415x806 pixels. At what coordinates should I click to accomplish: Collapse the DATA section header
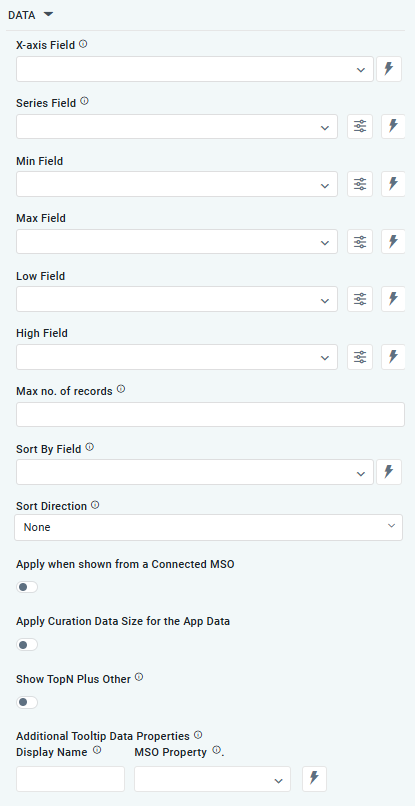[30, 15]
